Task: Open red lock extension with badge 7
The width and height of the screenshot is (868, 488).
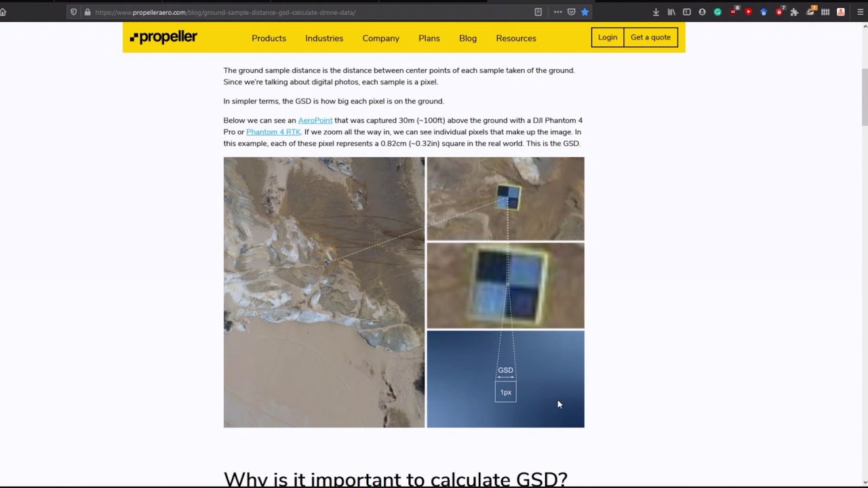Action: click(x=780, y=12)
